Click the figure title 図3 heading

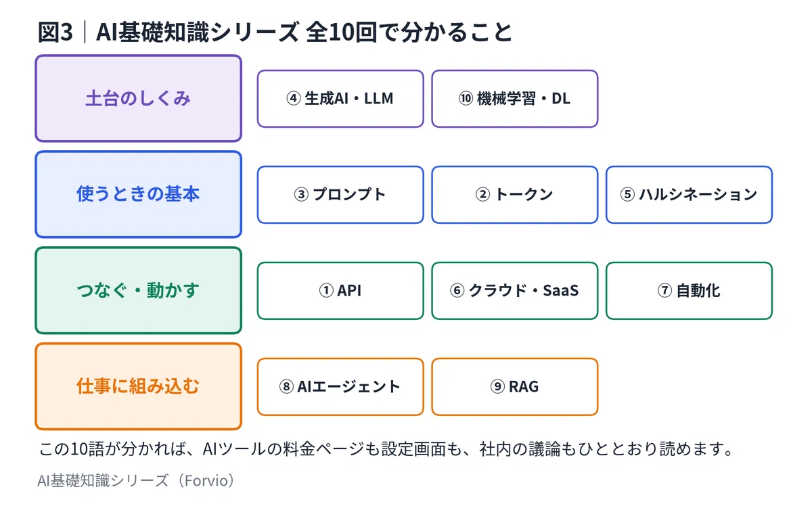tap(275, 32)
